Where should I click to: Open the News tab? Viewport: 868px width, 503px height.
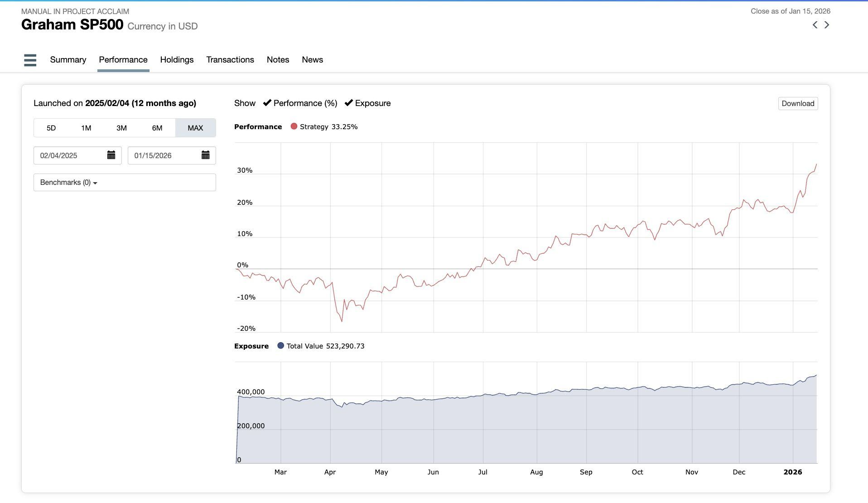[x=312, y=60]
